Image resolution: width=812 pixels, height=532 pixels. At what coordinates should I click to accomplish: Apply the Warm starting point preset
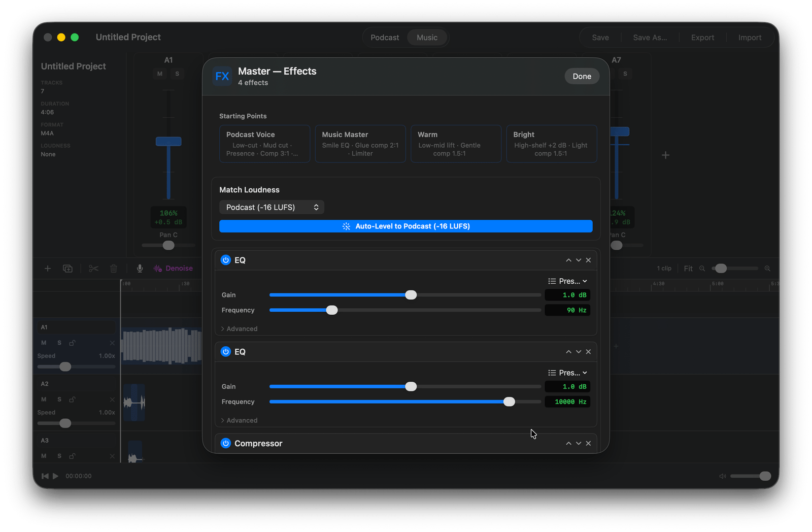[456, 144]
